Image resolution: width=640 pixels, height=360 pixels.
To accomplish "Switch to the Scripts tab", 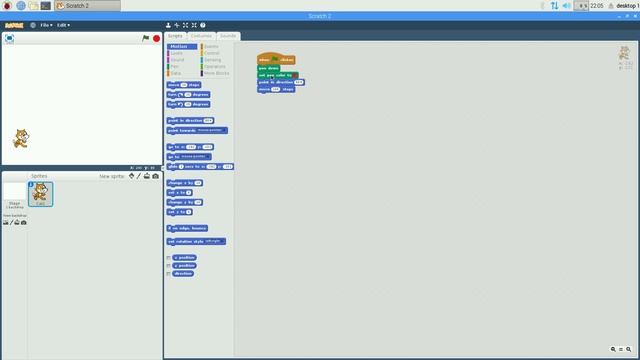I will [175, 36].
